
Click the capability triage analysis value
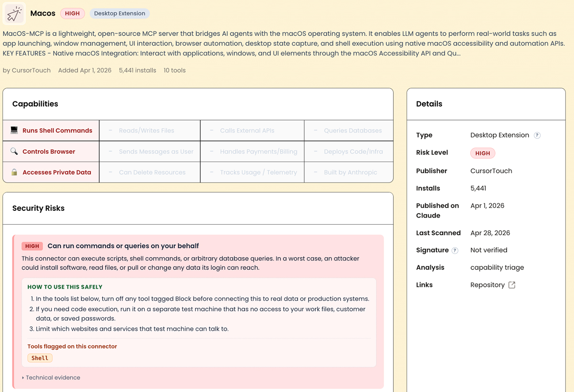(497, 268)
